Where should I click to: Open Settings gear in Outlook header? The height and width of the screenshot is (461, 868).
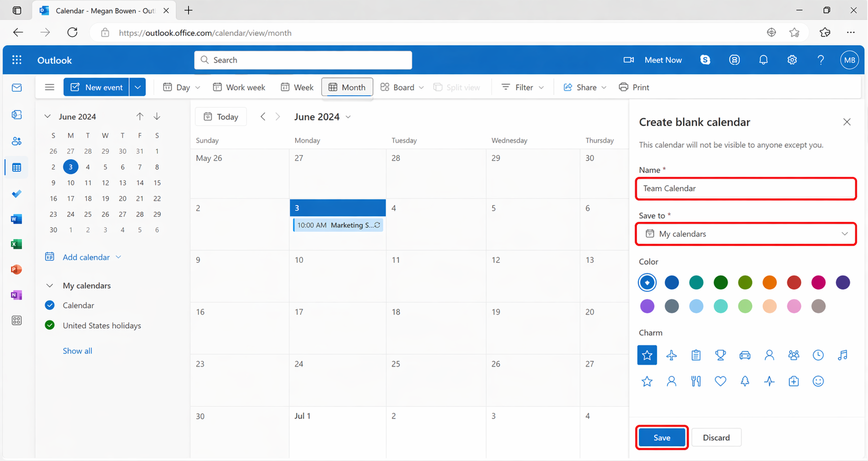792,60
